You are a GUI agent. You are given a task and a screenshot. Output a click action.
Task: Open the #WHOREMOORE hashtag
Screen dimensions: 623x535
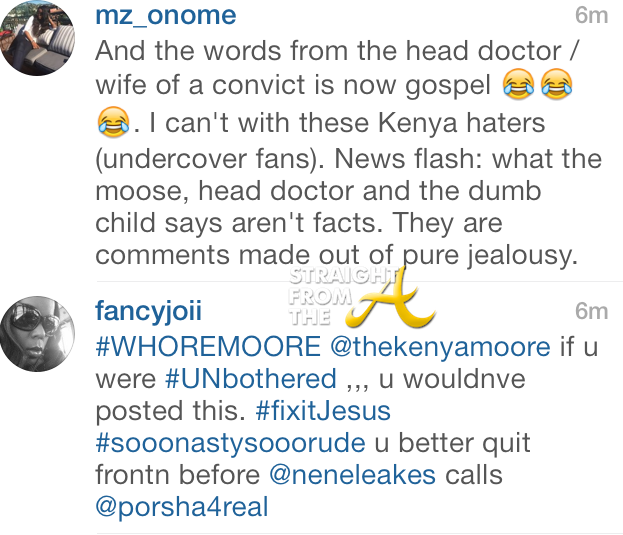coord(208,346)
